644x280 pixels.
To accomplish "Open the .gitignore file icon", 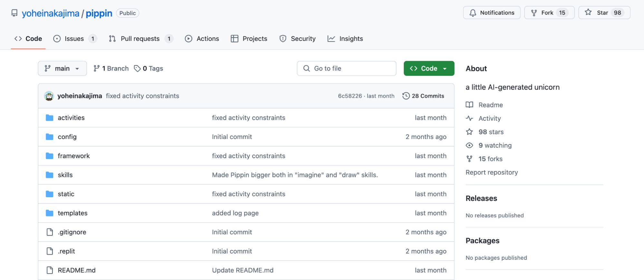I will pos(49,232).
